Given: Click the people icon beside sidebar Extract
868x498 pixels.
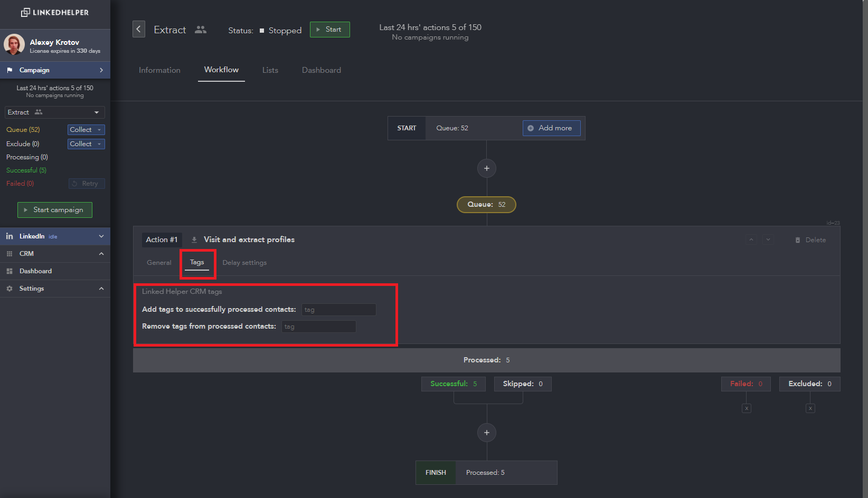Looking at the screenshot, I should coord(39,112).
